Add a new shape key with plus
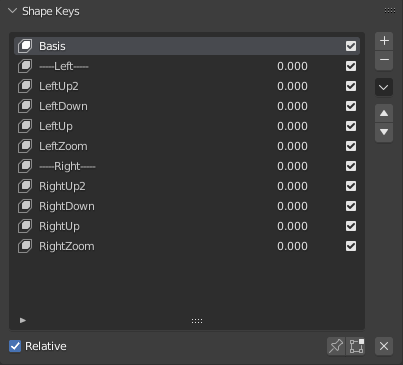The image size is (403, 365). 384,41
